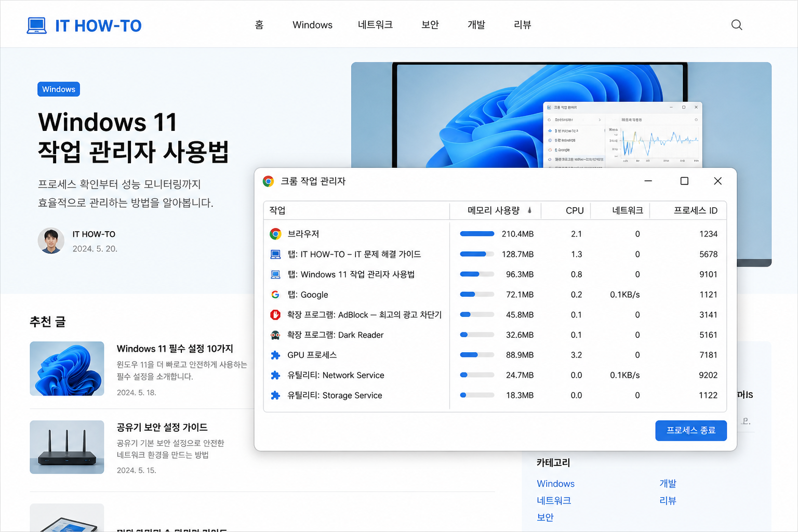Select the GPU 프로세스 row text

click(x=312, y=355)
